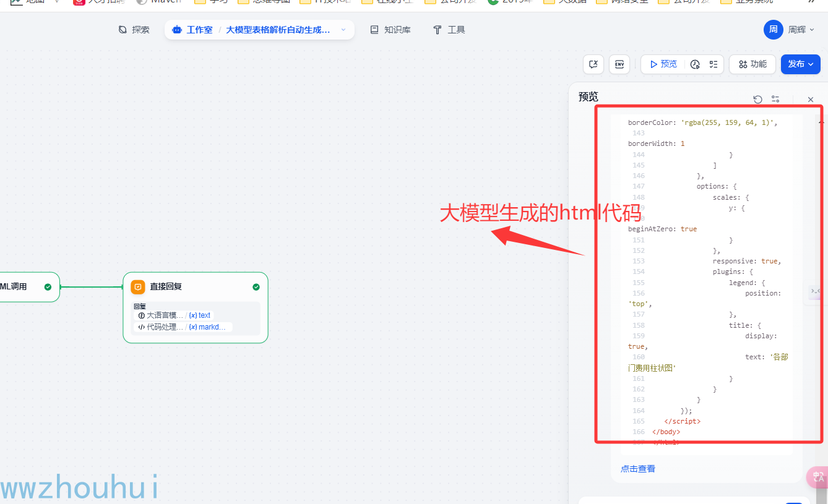
Task: Restart conversation with refresh icon in preview panel
Action: [x=757, y=99]
